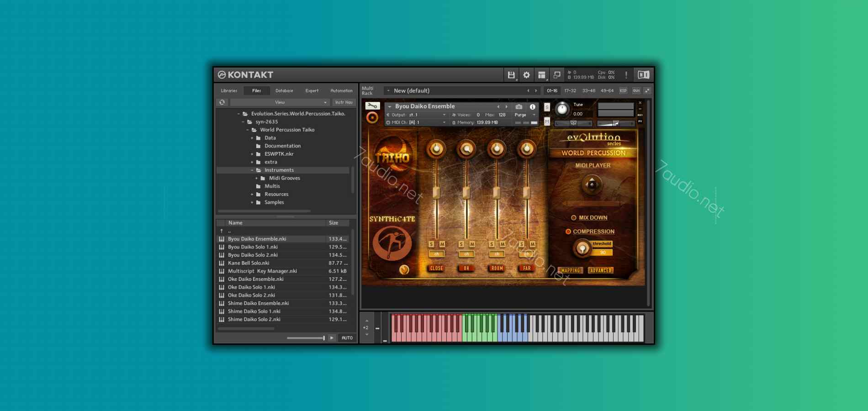
Task: Click the refresh icon in the browser
Action: click(222, 102)
